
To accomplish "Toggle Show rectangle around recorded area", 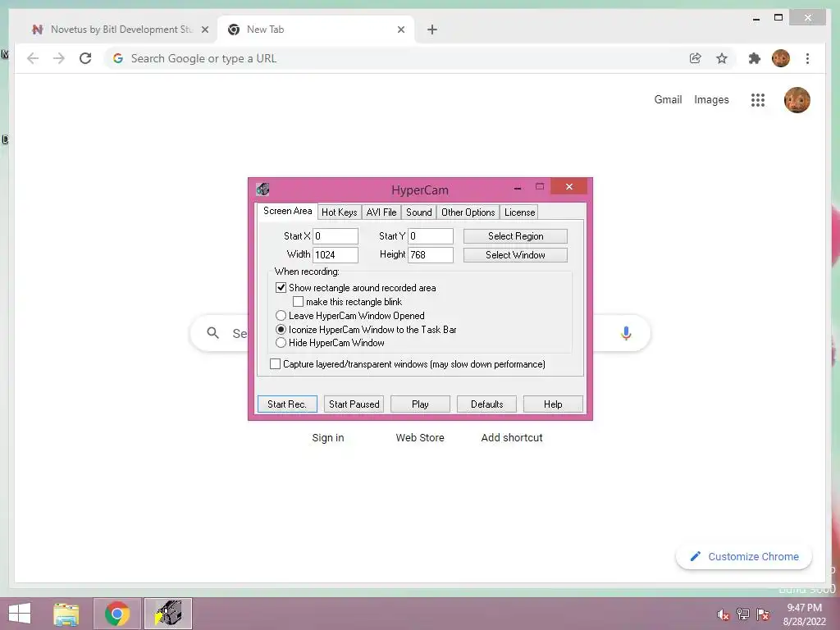I will (x=281, y=288).
